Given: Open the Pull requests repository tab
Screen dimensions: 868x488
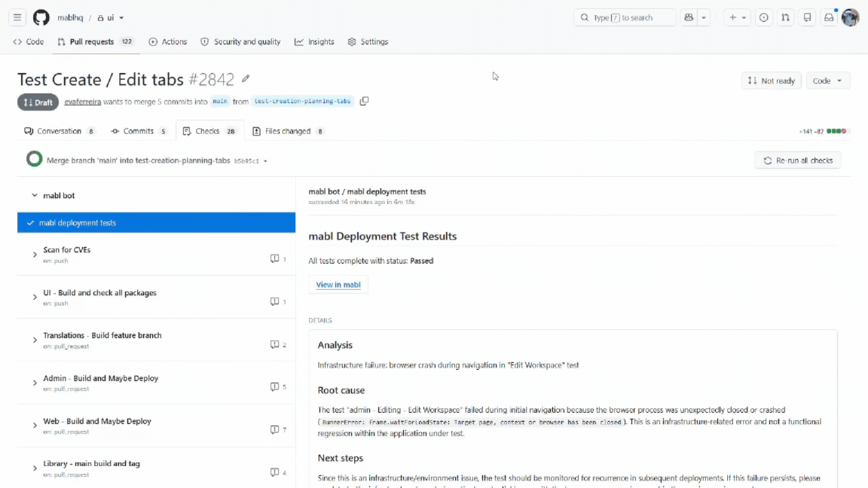Looking at the screenshot, I should point(96,41).
